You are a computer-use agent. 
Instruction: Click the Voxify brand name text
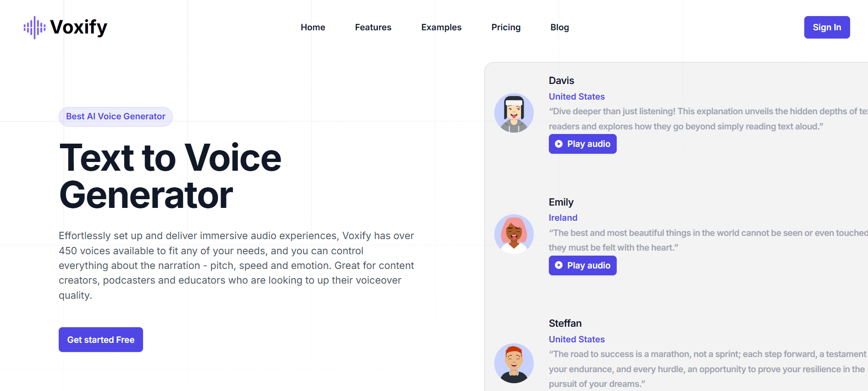click(x=78, y=27)
